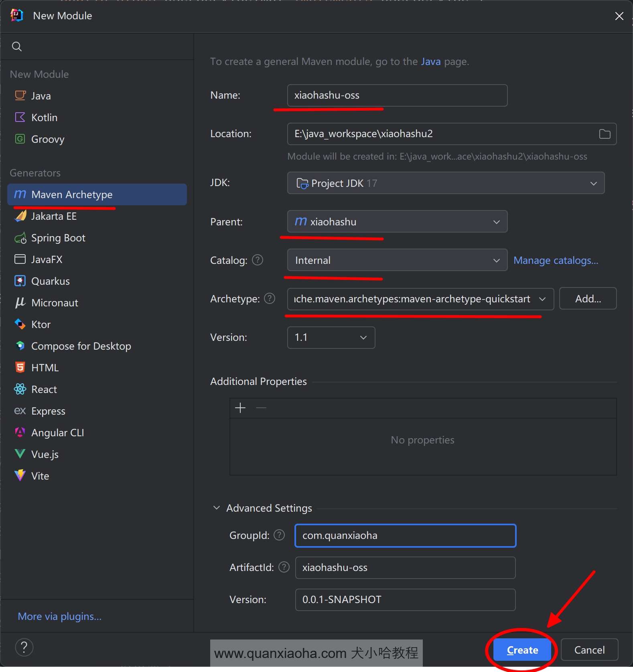Image resolution: width=633 pixels, height=672 pixels.
Task: Add a property with the plus icon
Action: pyautogui.click(x=240, y=408)
